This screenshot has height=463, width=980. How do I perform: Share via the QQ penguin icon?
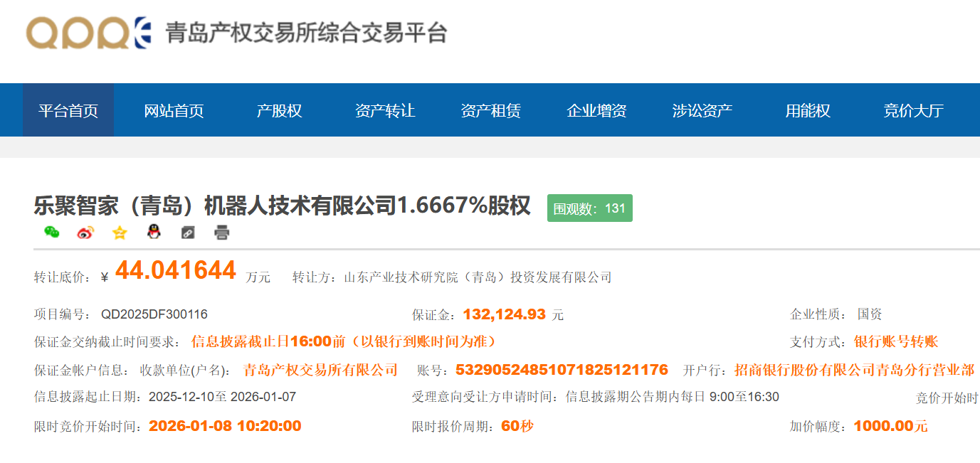(154, 233)
